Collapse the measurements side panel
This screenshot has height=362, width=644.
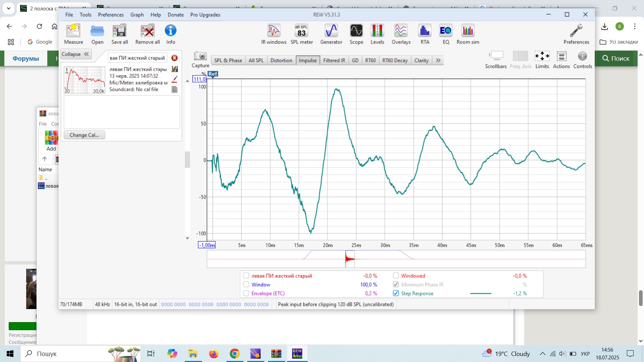pyautogui.click(x=75, y=54)
